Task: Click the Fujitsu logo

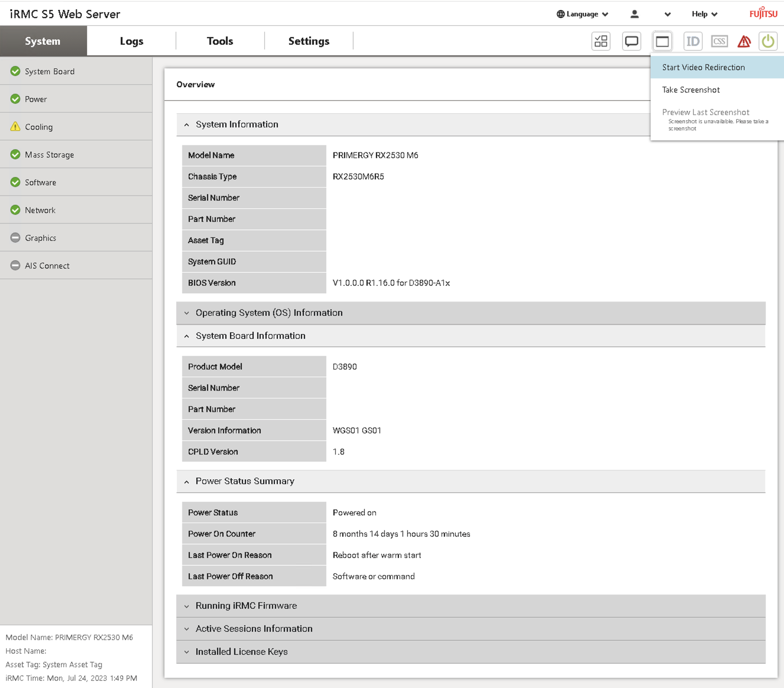Action: 764,13
